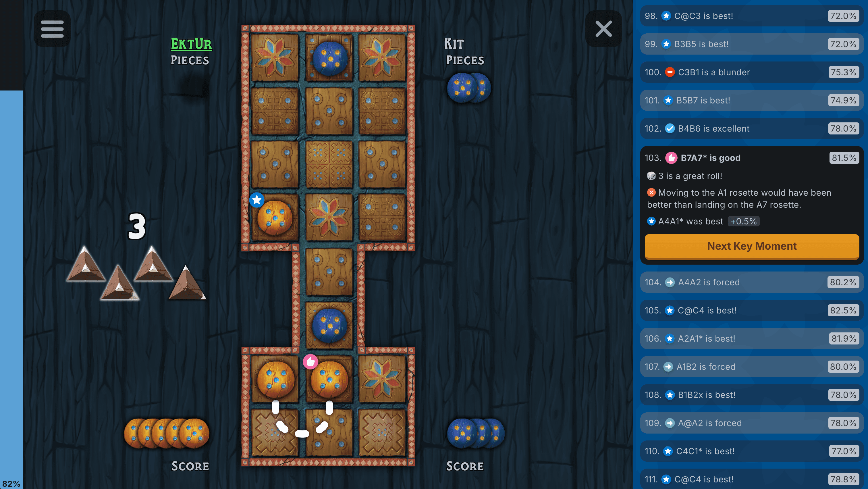Click Next Key Moment button
The image size is (868, 489).
(752, 245)
